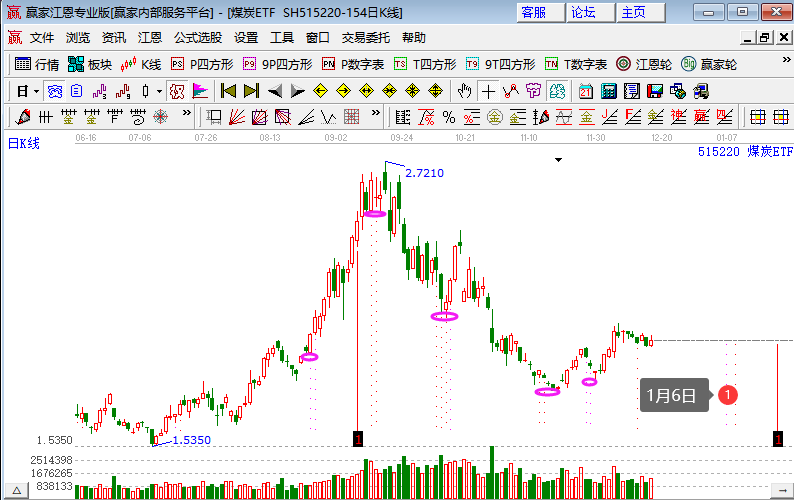Open the 文件 menu
794x500 pixels.
tap(42, 37)
